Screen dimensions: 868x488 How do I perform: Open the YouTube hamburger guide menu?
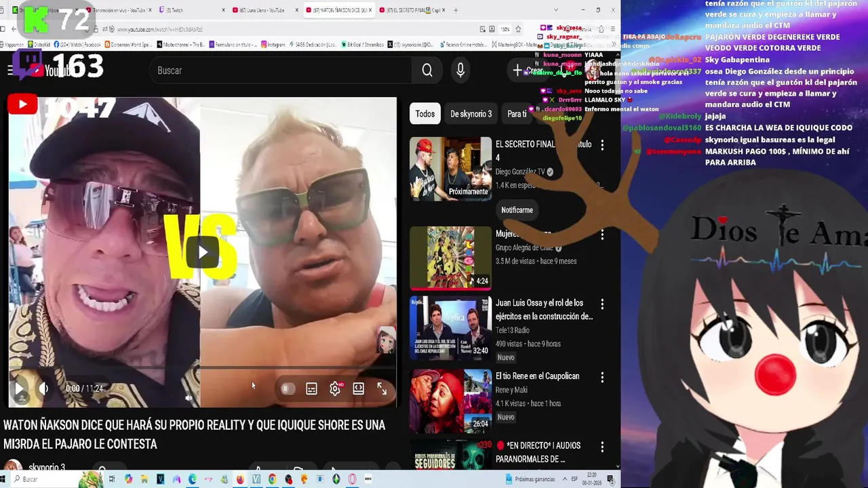(x=10, y=70)
